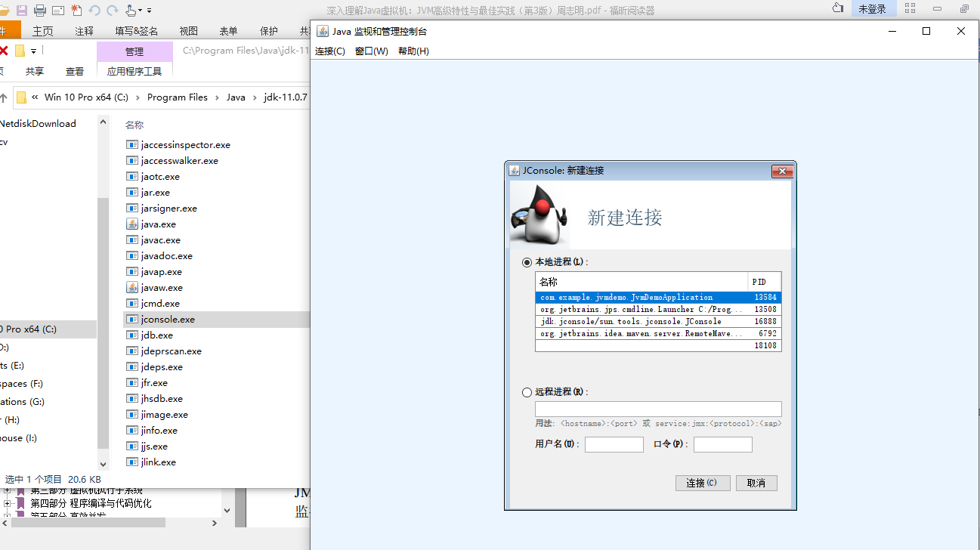
Task: Click the new folder icon in Explorer toolbar
Action: 20,51
